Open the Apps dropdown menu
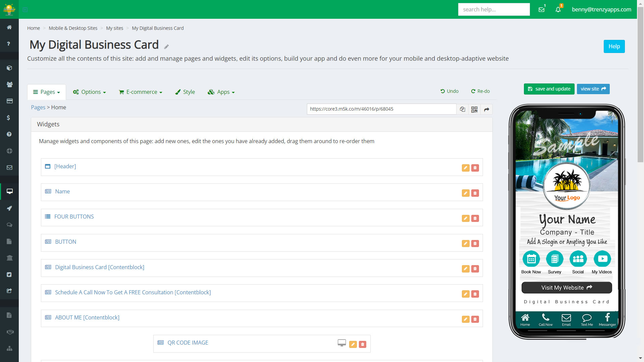The width and height of the screenshot is (644, 362). [x=221, y=92]
